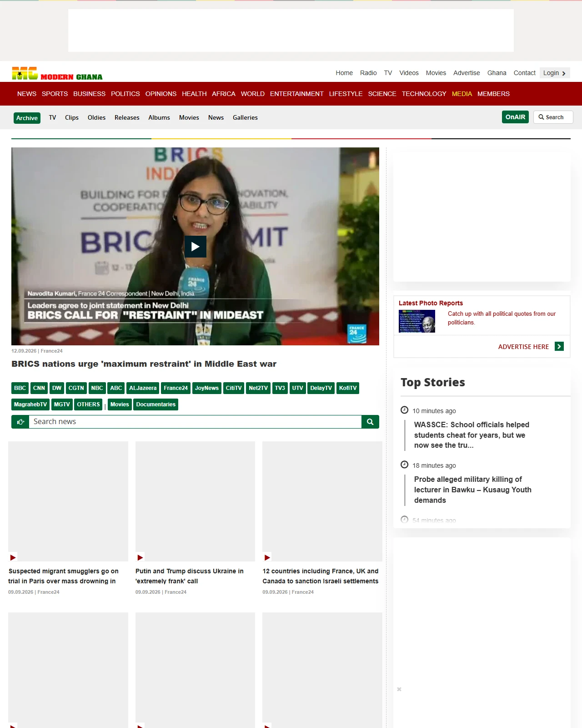Select the OTHERS channel tag
Viewport: 582px width, 728px height.
[88, 404]
